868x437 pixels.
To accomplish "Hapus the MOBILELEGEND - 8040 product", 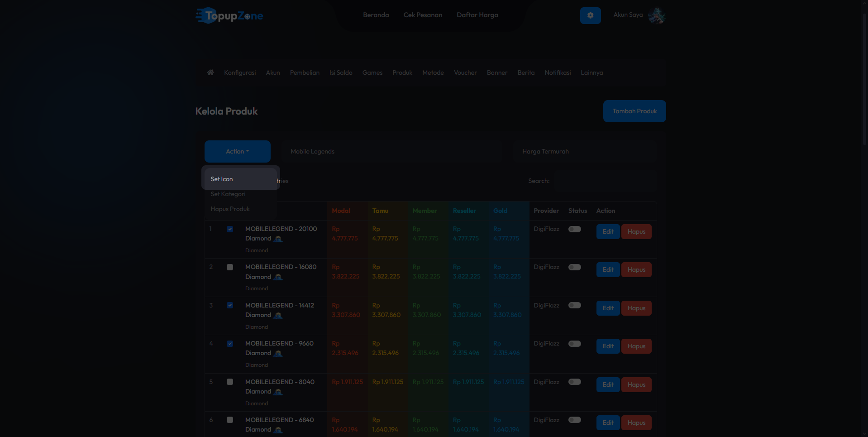I will point(636,384).
